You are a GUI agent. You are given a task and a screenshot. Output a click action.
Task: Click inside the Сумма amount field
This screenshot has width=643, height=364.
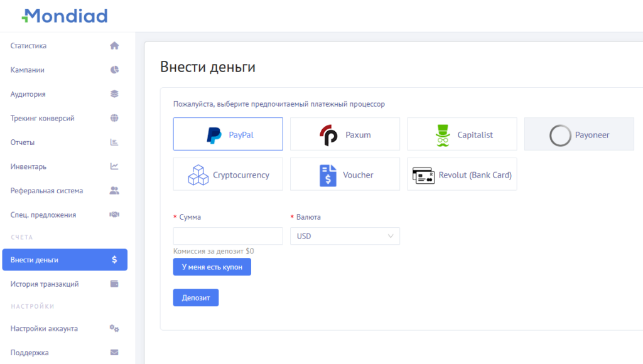227,236
